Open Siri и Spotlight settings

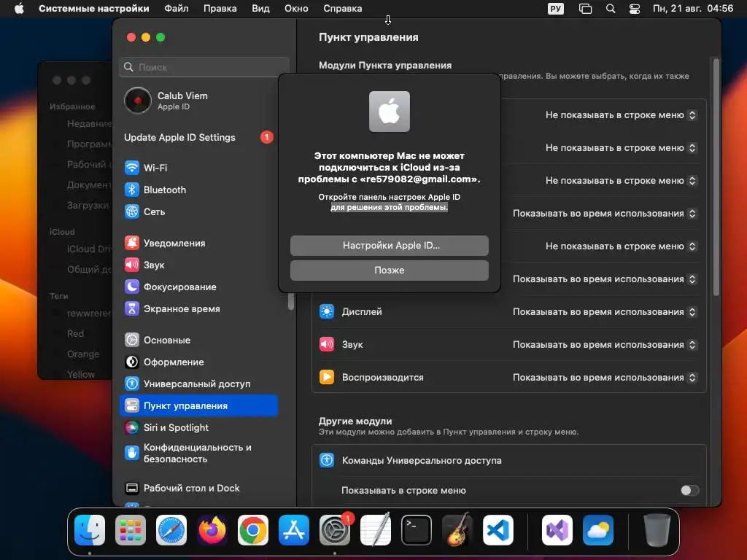[198, 427]
